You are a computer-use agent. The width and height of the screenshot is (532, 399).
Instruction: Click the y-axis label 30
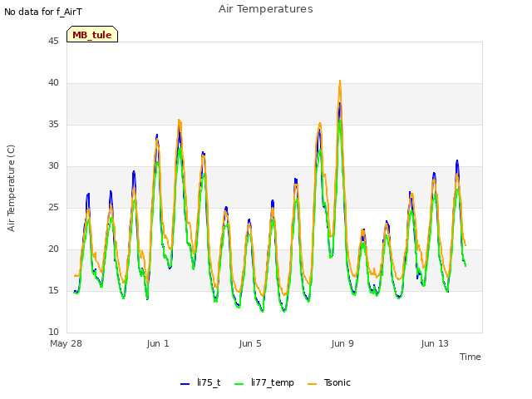coord(53,166)
